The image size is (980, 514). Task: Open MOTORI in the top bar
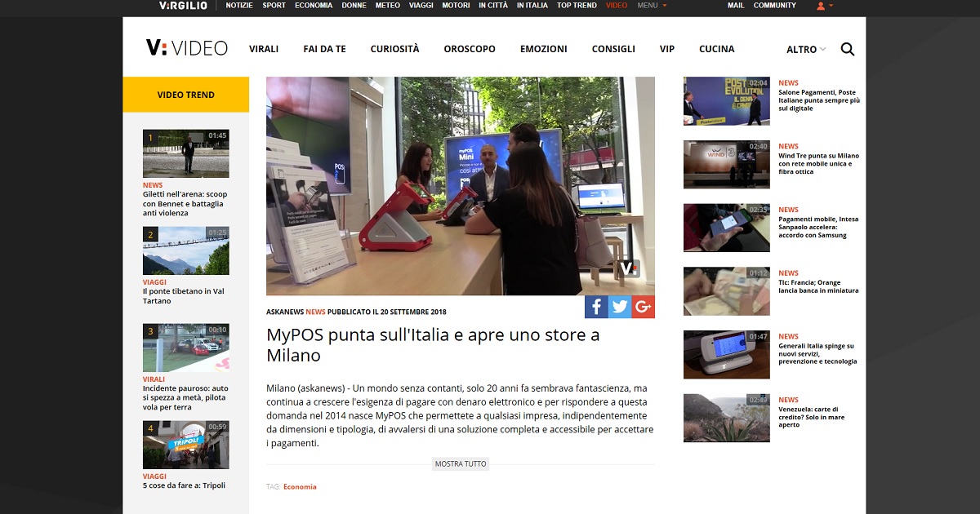(456, 6)
